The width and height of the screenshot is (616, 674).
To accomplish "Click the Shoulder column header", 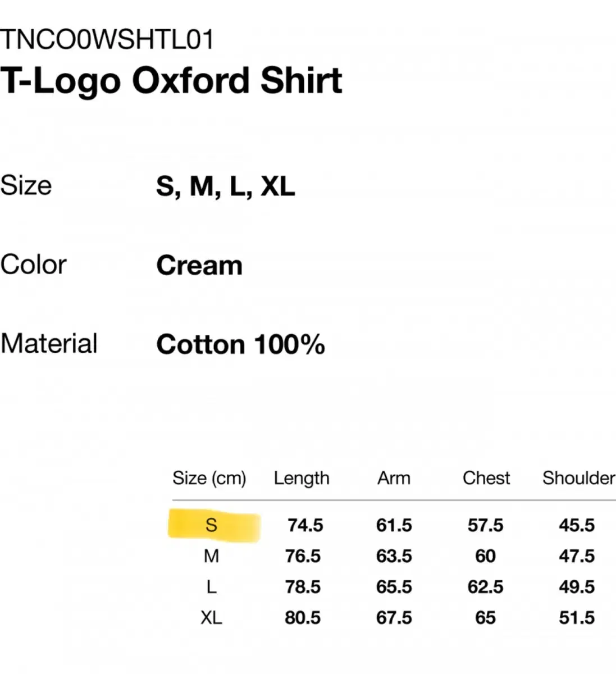I will (x=578, y=478).
